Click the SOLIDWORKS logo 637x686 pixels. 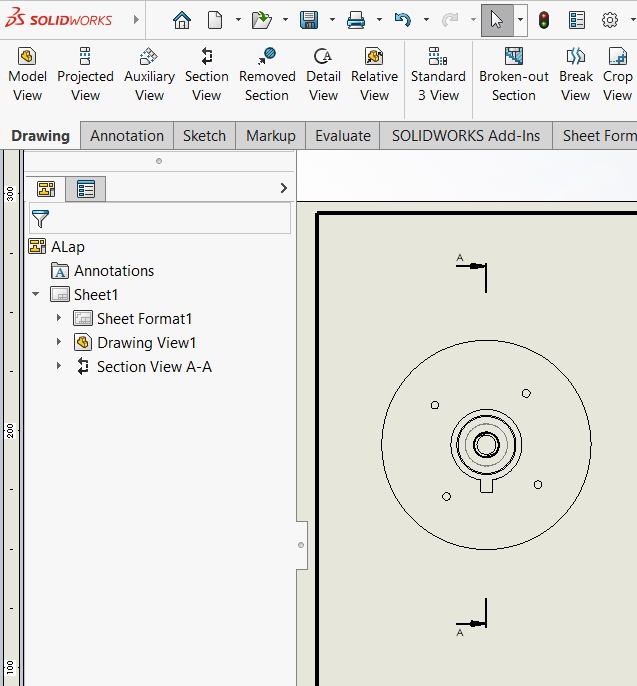click(x=59, y=19)
